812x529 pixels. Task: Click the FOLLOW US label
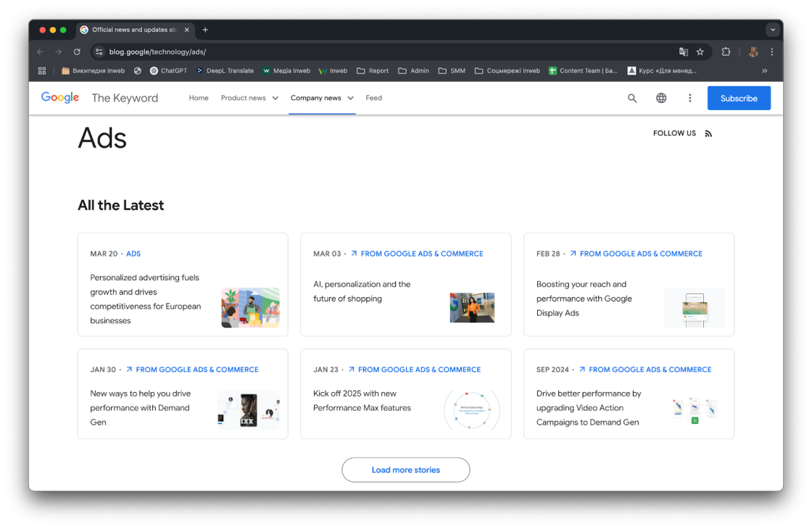(675, 133)
